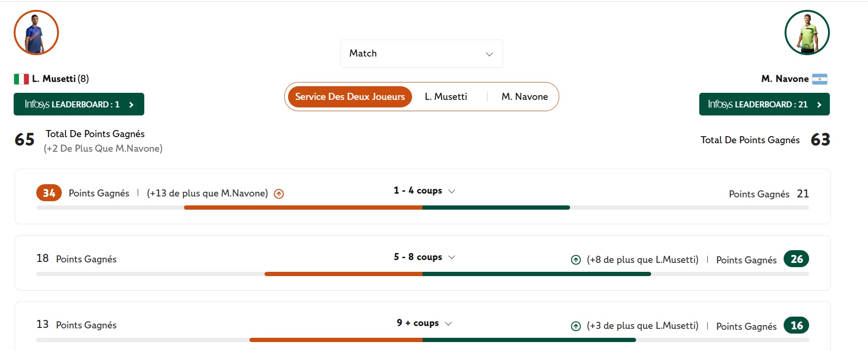Switch to M. Navone service filter

524,97
